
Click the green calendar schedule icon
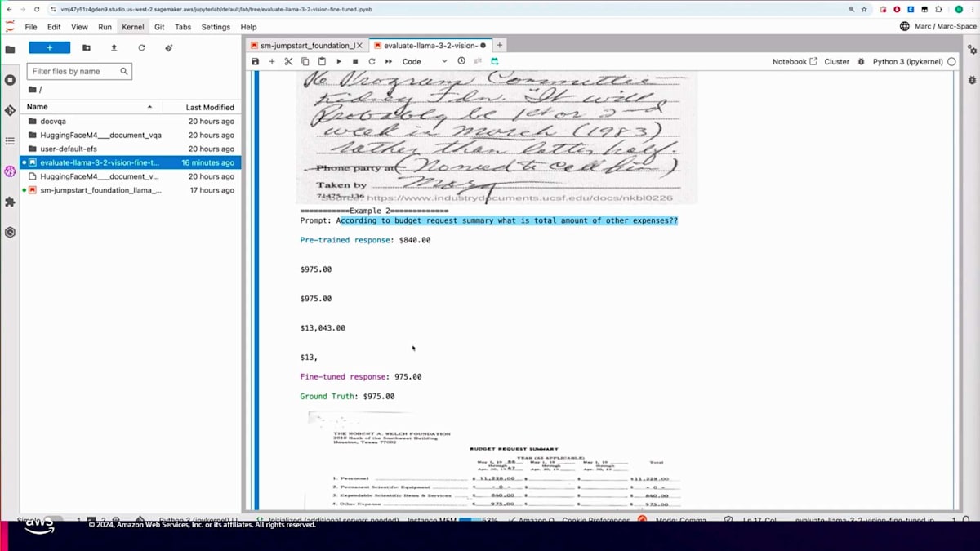pos(495,61)
